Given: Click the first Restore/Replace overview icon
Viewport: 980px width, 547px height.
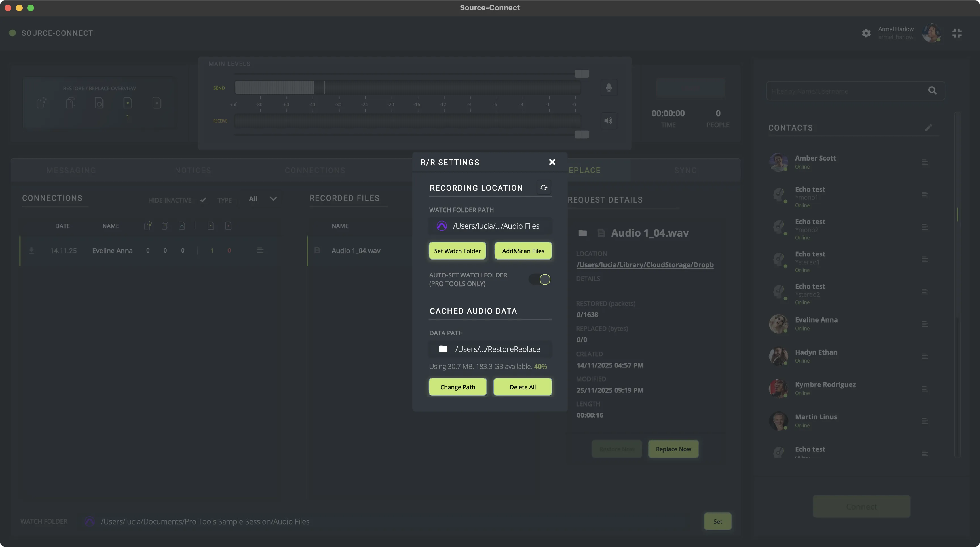Looking at the screenshot, I should point(41,103).
